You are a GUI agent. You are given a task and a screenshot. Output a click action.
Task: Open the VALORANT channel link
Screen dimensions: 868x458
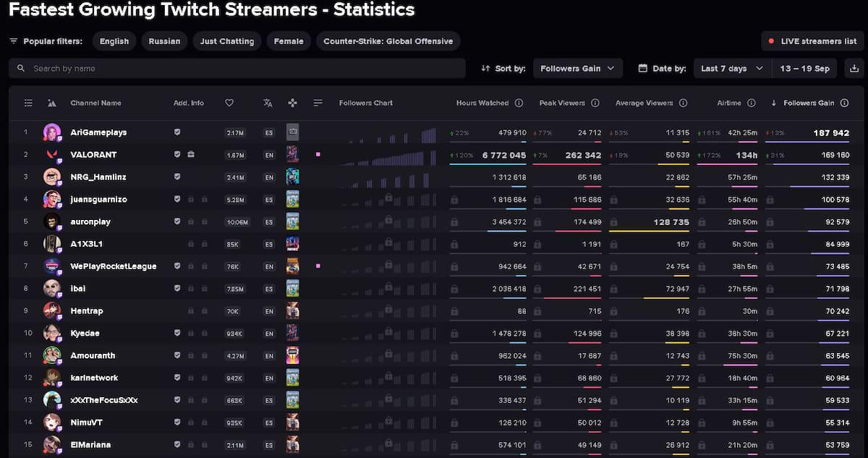(x=93, y=155)
